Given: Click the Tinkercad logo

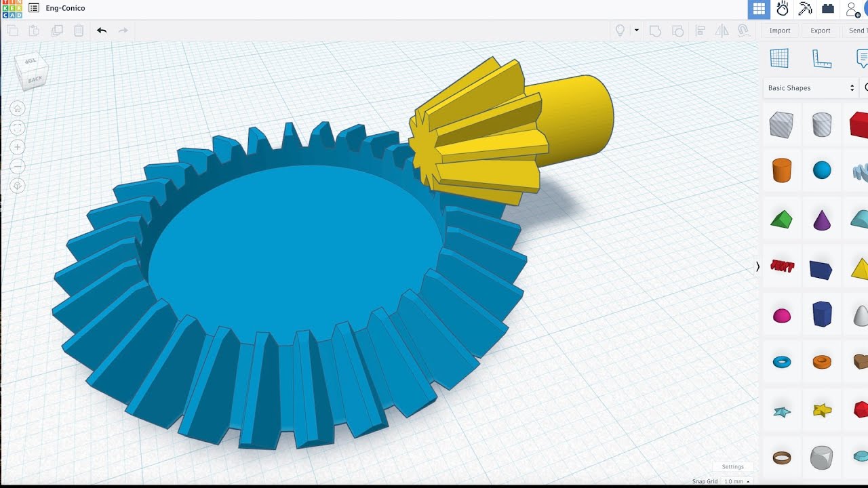Looking at the screenshot, I should pyautogui.click(x=12, y=9).
